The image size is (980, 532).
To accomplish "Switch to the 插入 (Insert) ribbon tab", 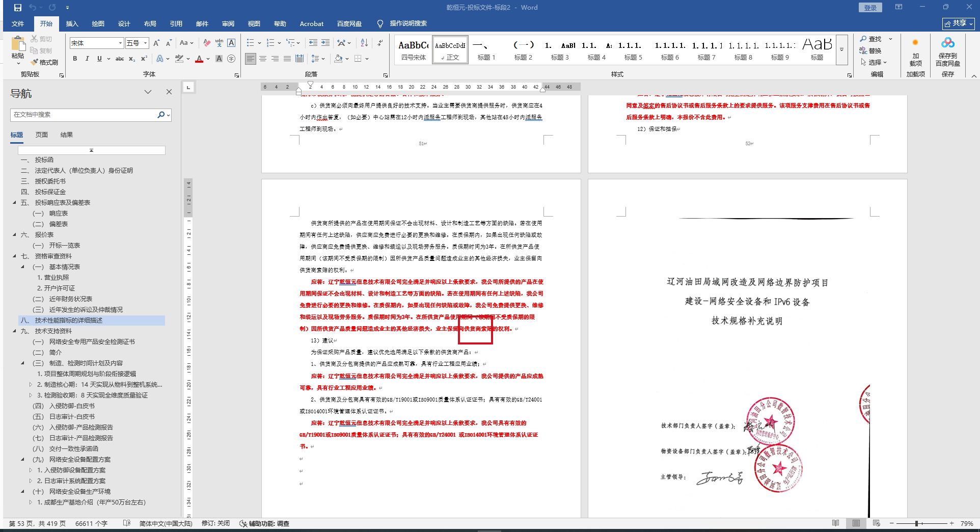I will tap(72, 24).
